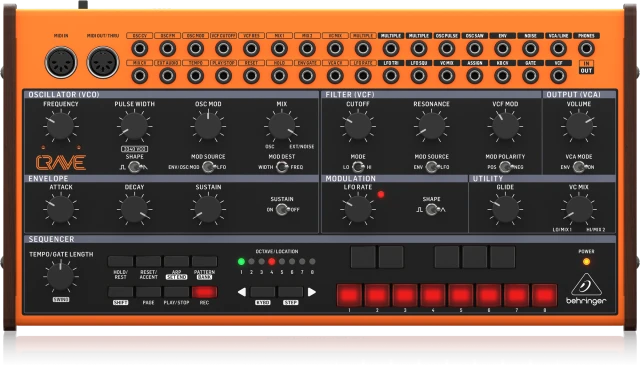The width and height of the screenshot is (640, 366).
Task: Click the ASSIGN output jack
Action: pyautogui.click(x=475, y=76)
